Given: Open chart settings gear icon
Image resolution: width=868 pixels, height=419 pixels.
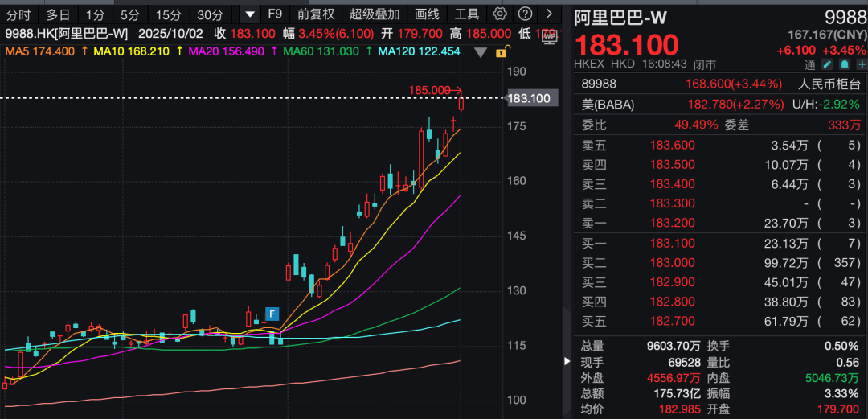Looking at the screenshot, I should coord(500,14).
